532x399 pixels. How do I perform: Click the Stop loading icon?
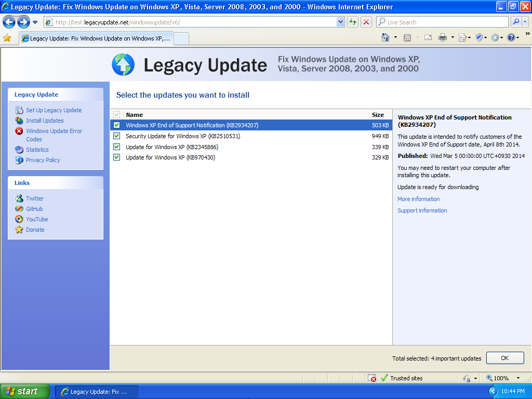click(x=366, y=22)
